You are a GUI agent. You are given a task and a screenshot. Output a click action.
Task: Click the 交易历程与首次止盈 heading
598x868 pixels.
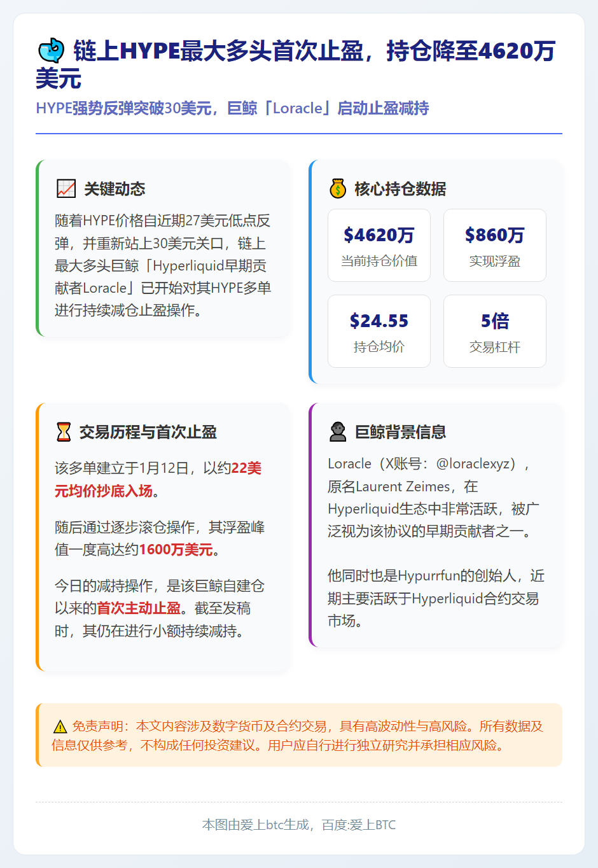point(148,432)
